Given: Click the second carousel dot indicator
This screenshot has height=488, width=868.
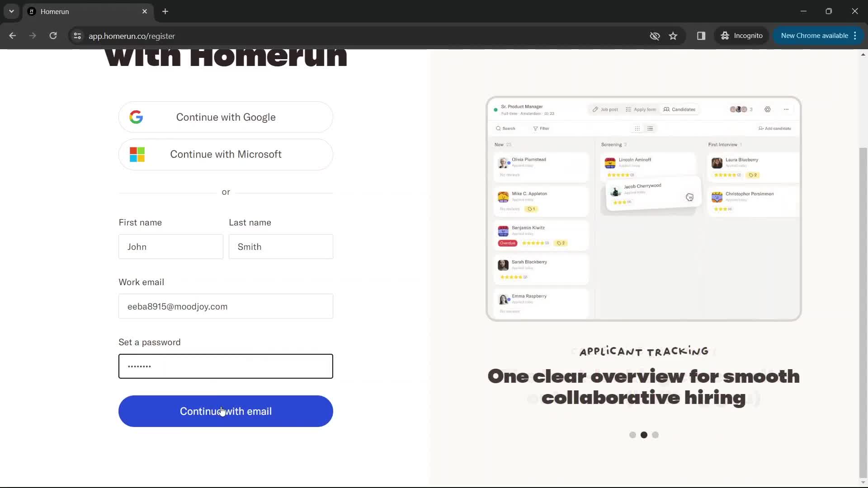Looking at the screenshot, I should (644, 434).
